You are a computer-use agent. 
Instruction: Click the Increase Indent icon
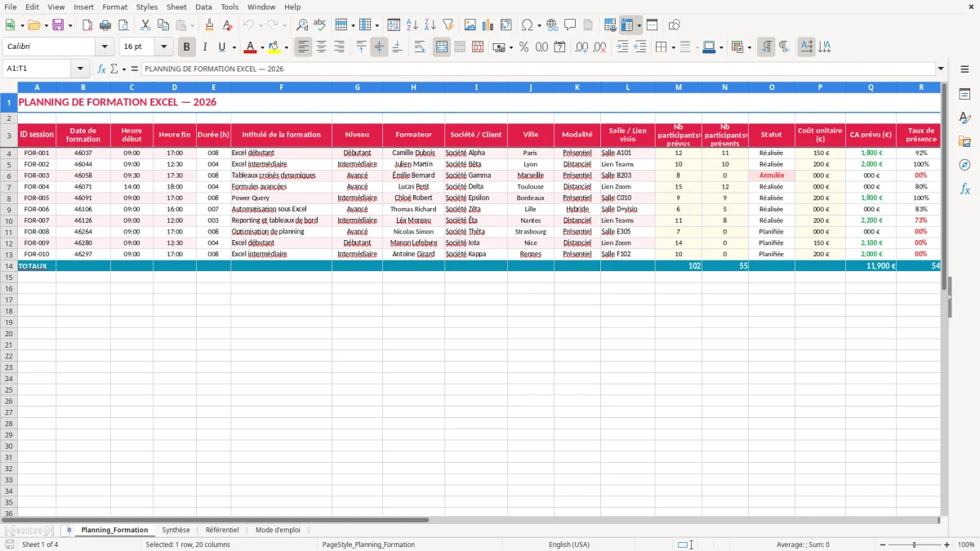tap(622, 47)
